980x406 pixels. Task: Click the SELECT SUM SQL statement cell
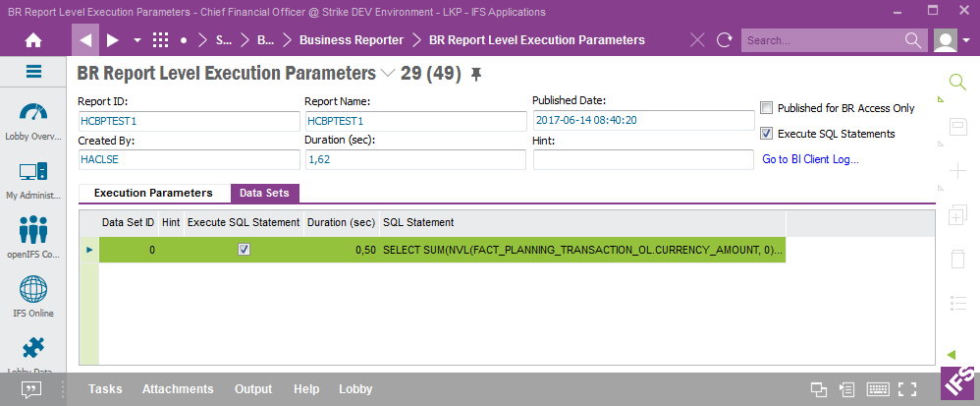point(582,250)
